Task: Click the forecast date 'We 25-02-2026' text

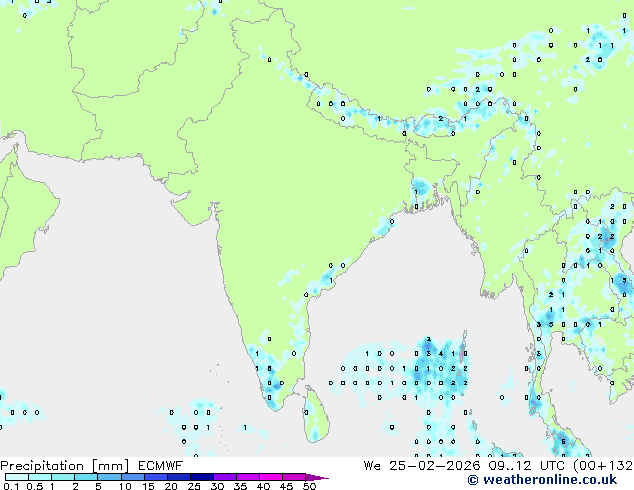Action: point(422,466)
